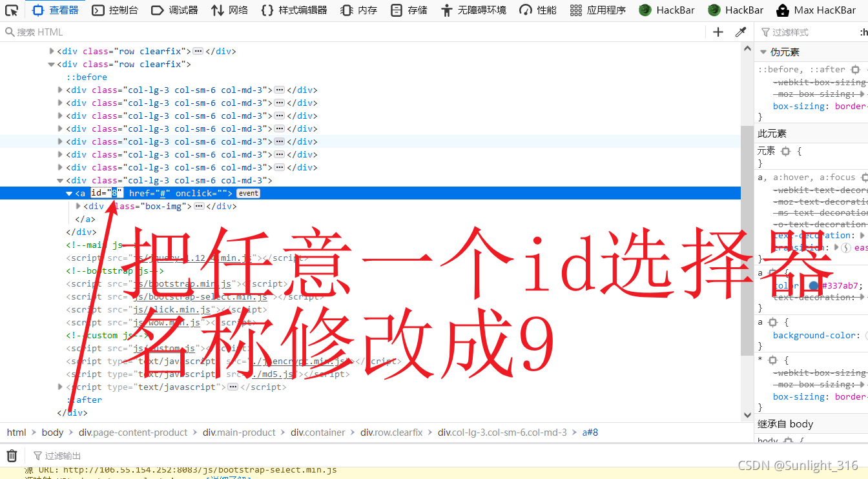
Task: Open the Max HacKBar tab
Action: click(816, 10)
